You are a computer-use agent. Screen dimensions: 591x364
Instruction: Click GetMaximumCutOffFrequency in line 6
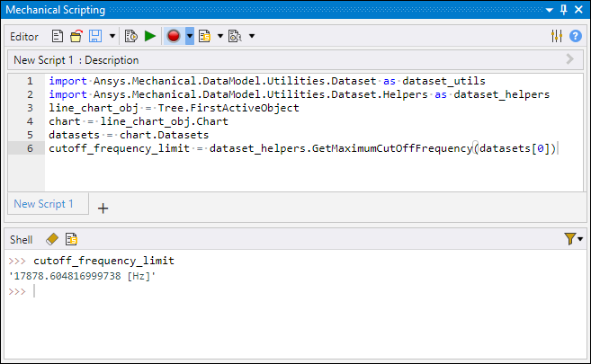click(x=392, y=148)
